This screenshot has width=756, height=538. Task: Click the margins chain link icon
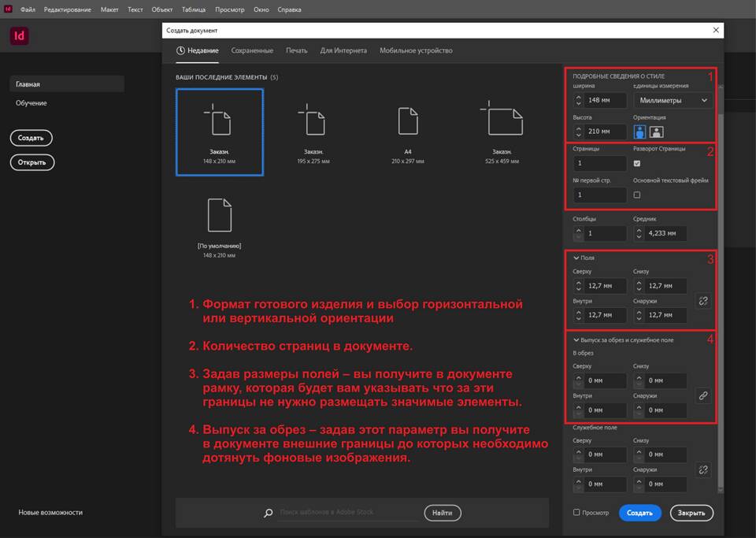702,301
